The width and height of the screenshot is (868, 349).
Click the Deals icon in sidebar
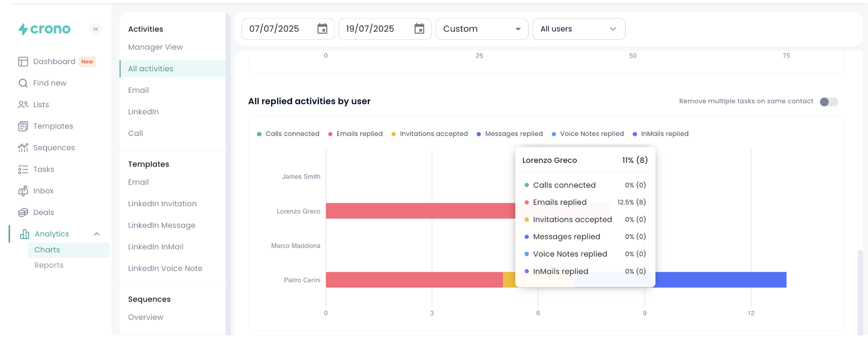(23, 213)
